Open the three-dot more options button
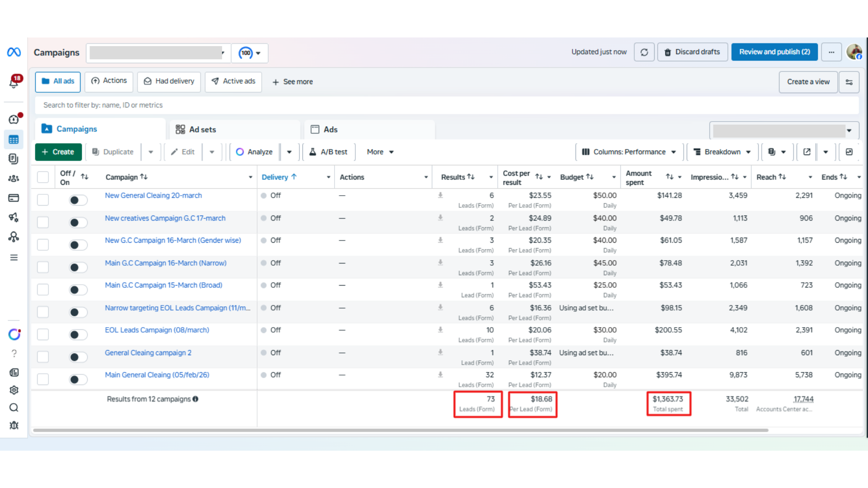The height and width of the screenshot is (488, 868). click(x=831, y=52)
